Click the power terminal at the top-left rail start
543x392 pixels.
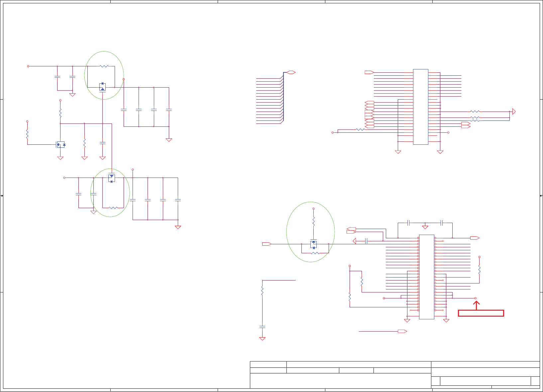point(28,66)
